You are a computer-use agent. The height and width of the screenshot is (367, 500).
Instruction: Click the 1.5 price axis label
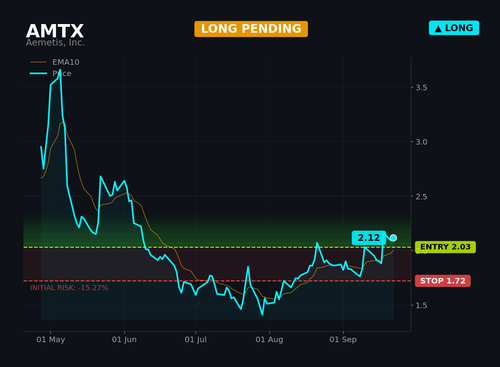click(421, 305)
